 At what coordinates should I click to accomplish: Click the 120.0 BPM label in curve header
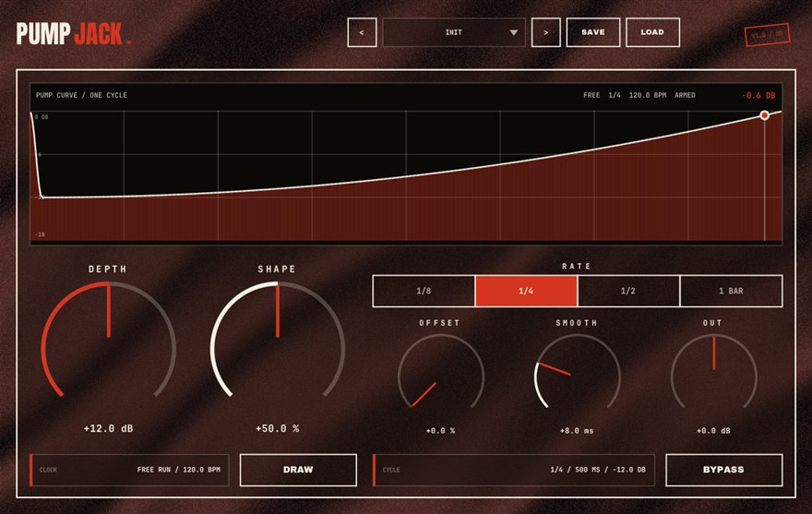pos(648,95)
